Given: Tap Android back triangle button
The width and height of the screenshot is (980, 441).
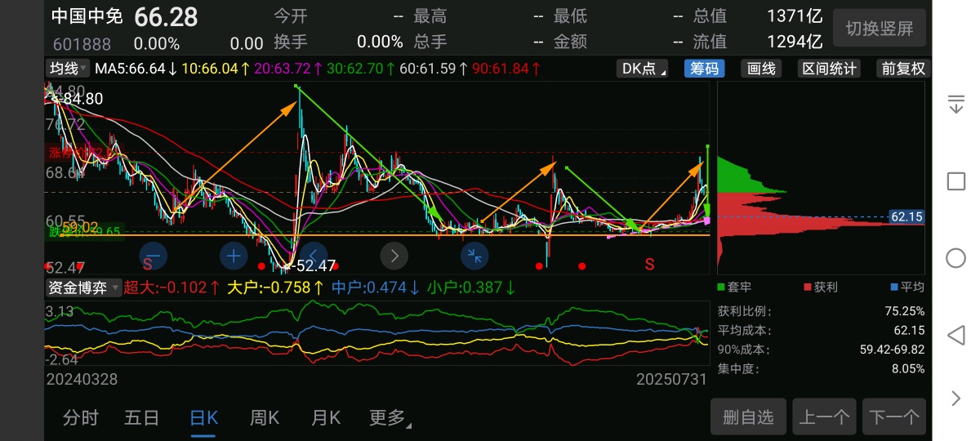Looking at the screenshot, I should click(955, 336).
